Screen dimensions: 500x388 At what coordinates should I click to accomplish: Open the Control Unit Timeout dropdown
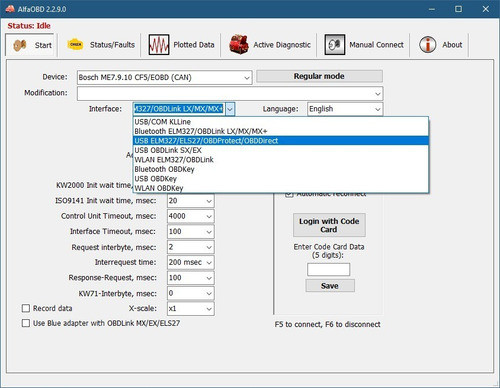tap(209, 216)
